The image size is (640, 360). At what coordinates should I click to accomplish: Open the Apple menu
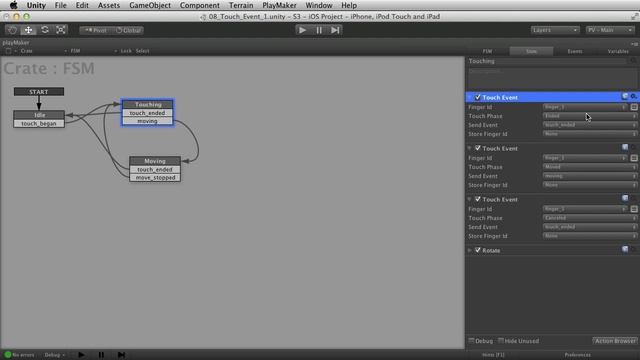pyautogui.click(x=13, y=5)
